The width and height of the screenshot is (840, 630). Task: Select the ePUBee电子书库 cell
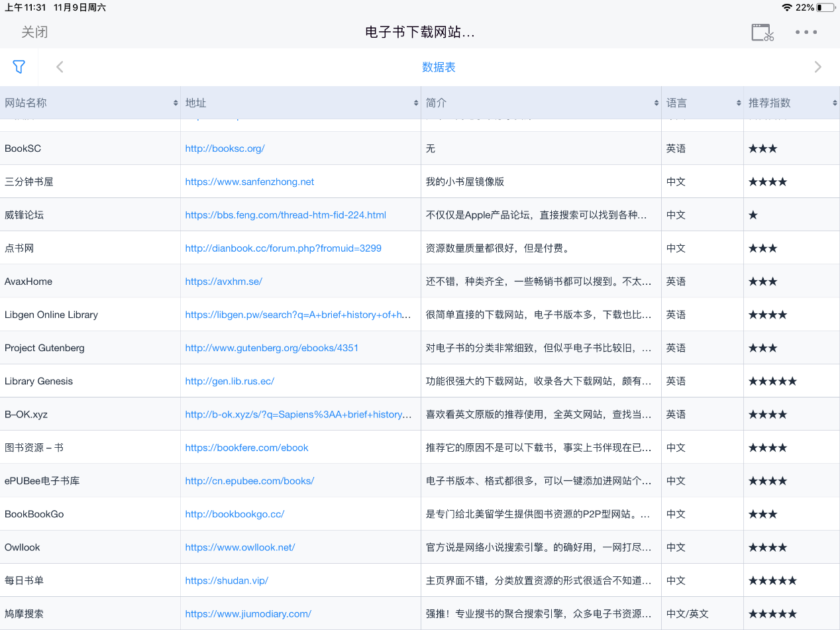click(90, 481)
